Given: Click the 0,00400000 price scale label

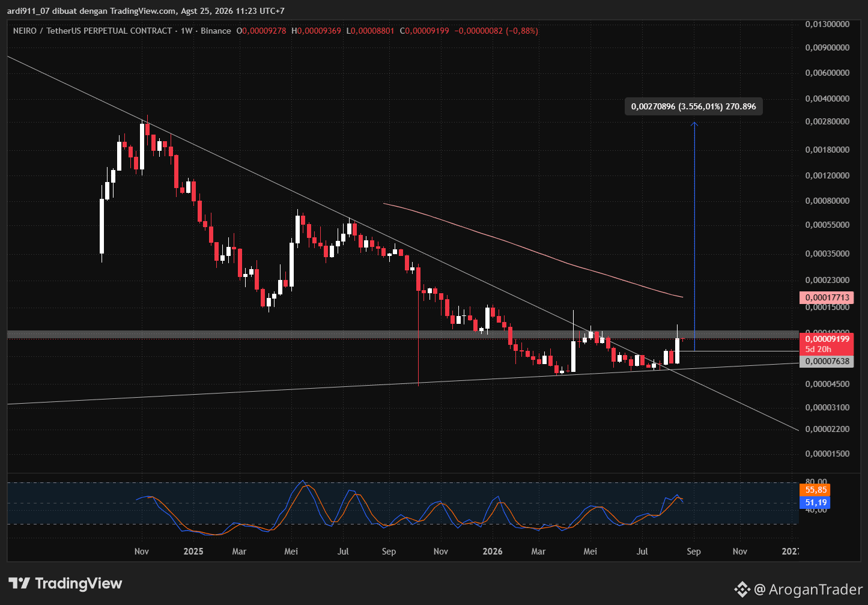Looking at the screenshot, I should tap(827, 98).
